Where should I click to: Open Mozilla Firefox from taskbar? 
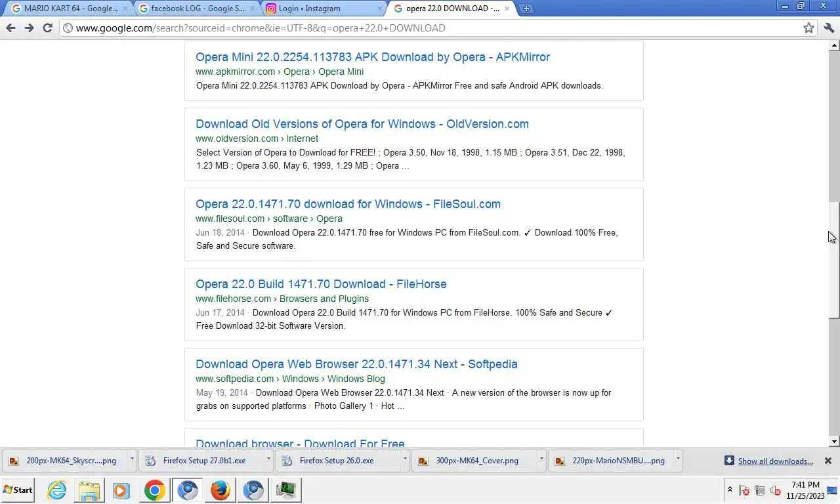(220, 490)
